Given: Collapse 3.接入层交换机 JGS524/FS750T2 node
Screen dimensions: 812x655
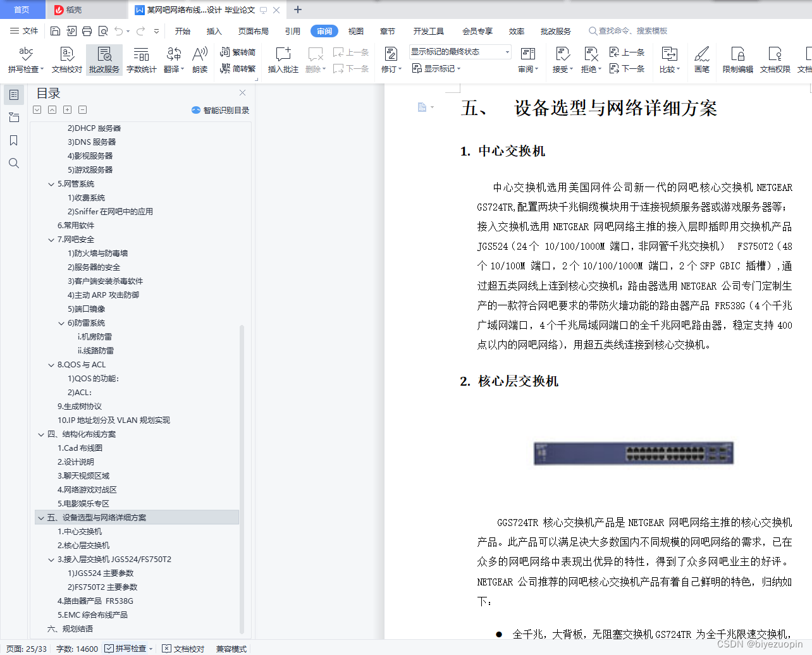Looking at the screenshot, I should pyautogui.click(x=51, y=560).
